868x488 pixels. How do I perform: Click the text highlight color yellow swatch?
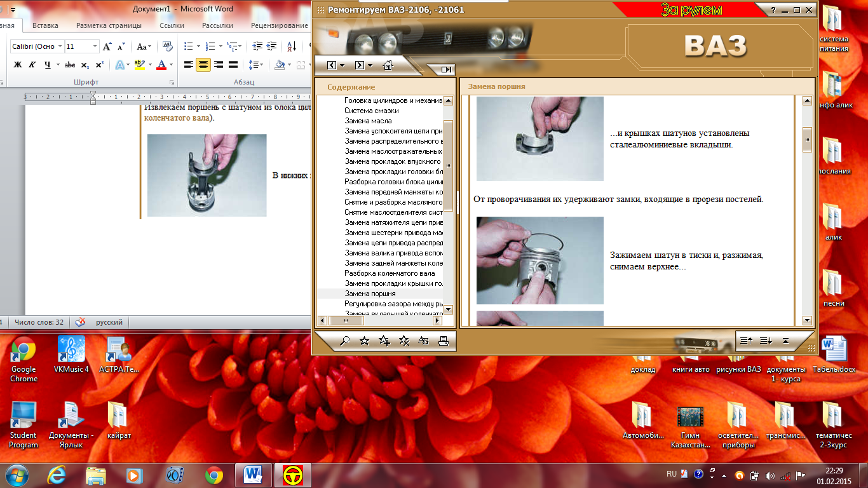[140, 65]
